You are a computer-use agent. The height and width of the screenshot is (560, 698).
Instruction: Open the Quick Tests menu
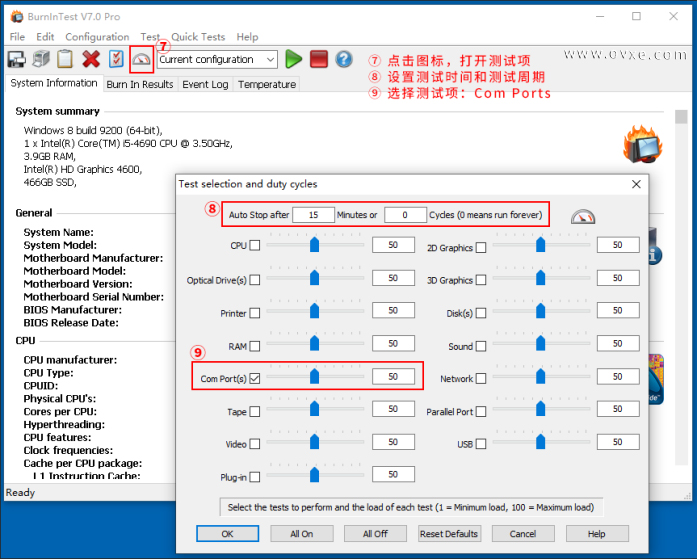point(198,37)
